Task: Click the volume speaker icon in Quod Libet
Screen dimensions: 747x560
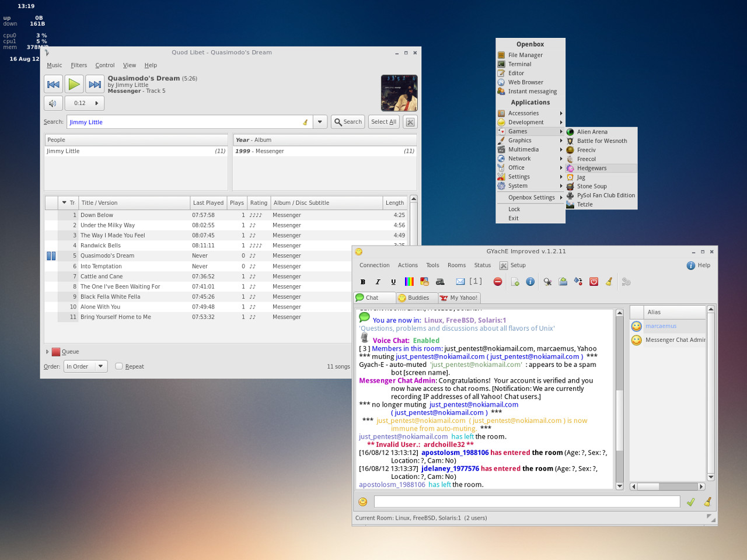Action: click(53, 103)
